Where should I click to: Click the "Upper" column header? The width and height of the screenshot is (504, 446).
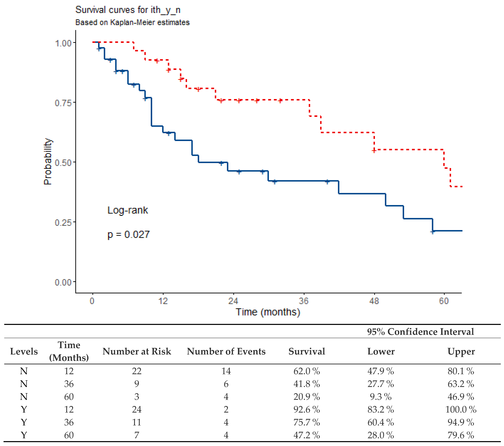(461, 351)
